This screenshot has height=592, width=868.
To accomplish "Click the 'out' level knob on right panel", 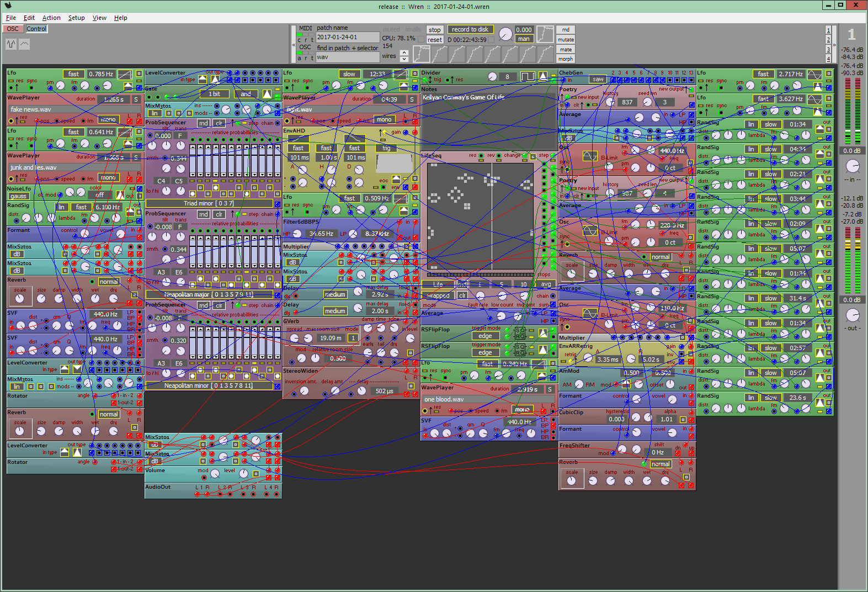I will click(x=853, y=315).
